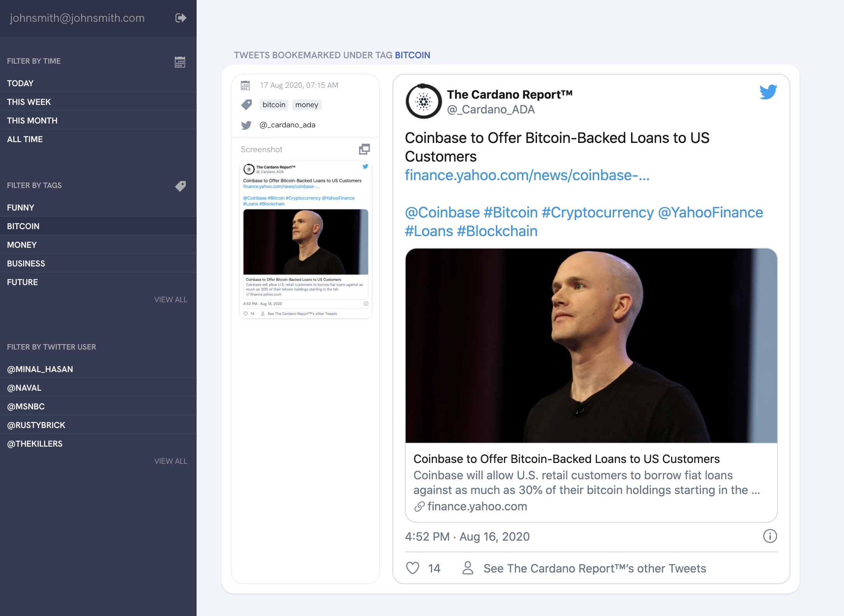Open the calendar icon next to Filter By Time
844x616 pixels.
[180, 62]
